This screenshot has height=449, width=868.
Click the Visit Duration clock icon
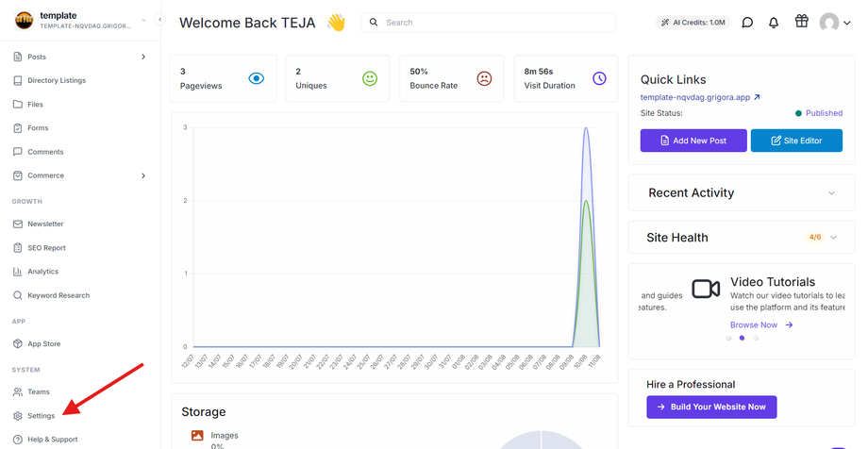pos(599,78)
